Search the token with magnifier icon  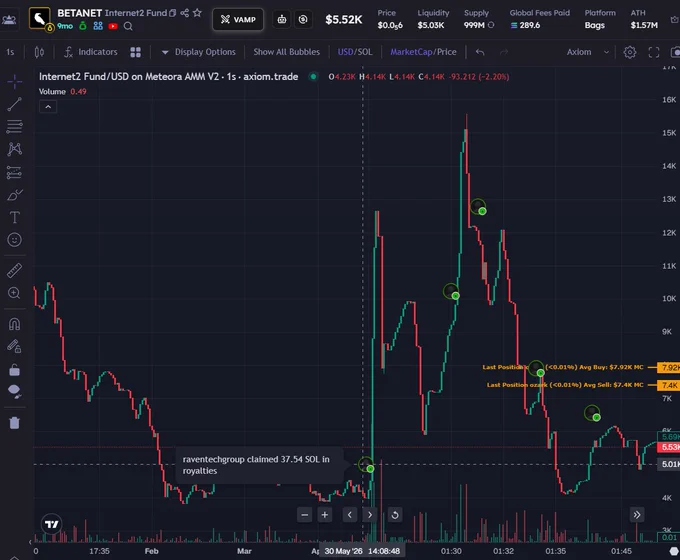[128, 26]
